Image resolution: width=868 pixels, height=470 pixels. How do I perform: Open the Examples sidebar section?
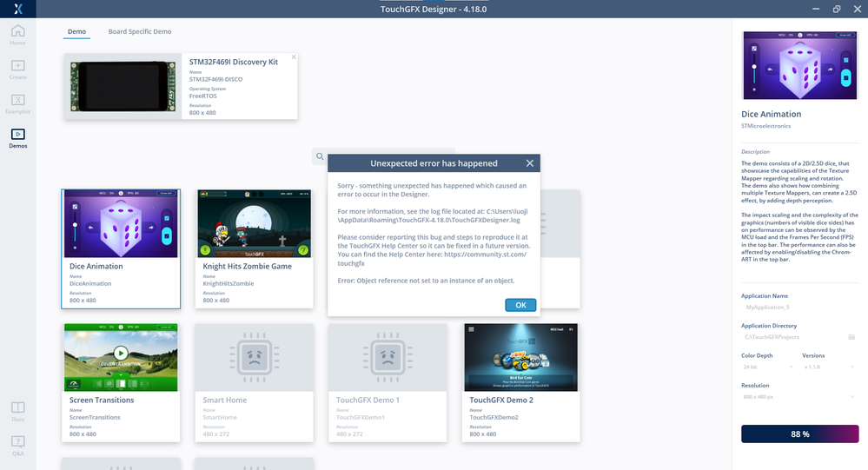point(17,104)
